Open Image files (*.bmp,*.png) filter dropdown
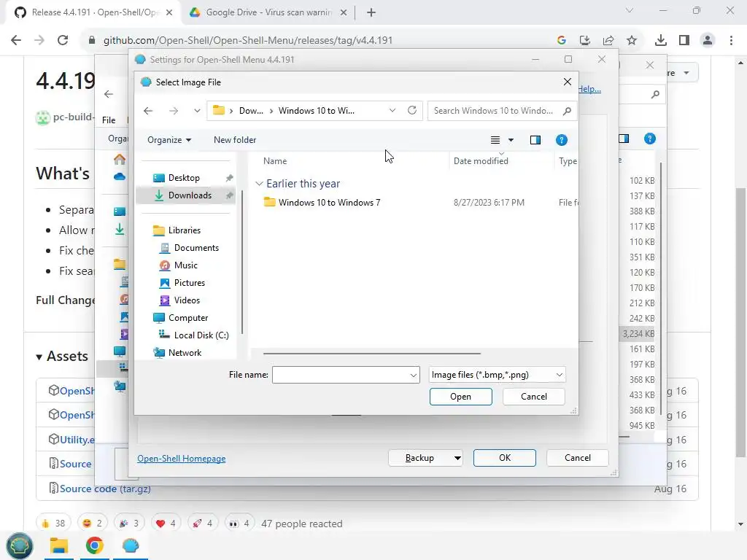This screenshot has width=747, height=560. point(497,375)
